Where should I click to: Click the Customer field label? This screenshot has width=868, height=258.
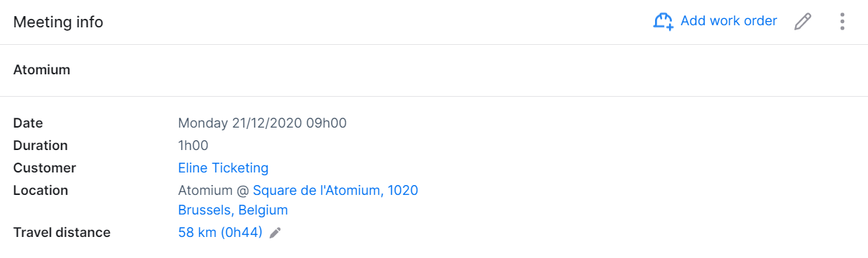[45, 168]
